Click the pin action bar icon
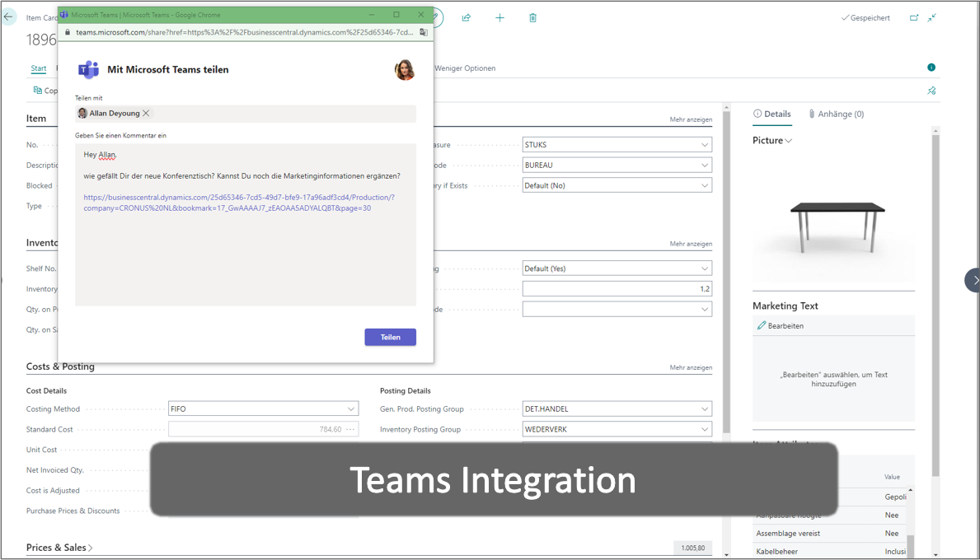 (x=931, y=91)
